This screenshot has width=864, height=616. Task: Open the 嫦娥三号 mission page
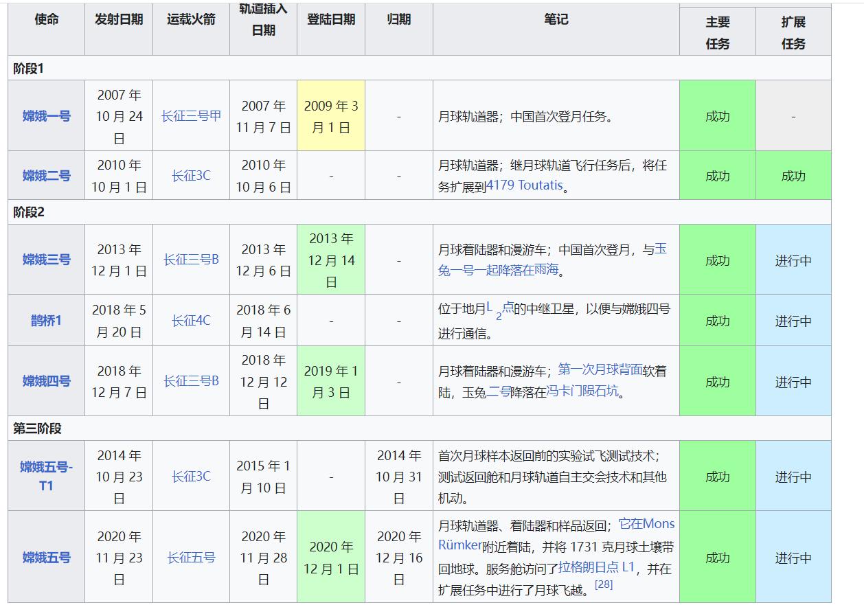[x=46, y=260]
